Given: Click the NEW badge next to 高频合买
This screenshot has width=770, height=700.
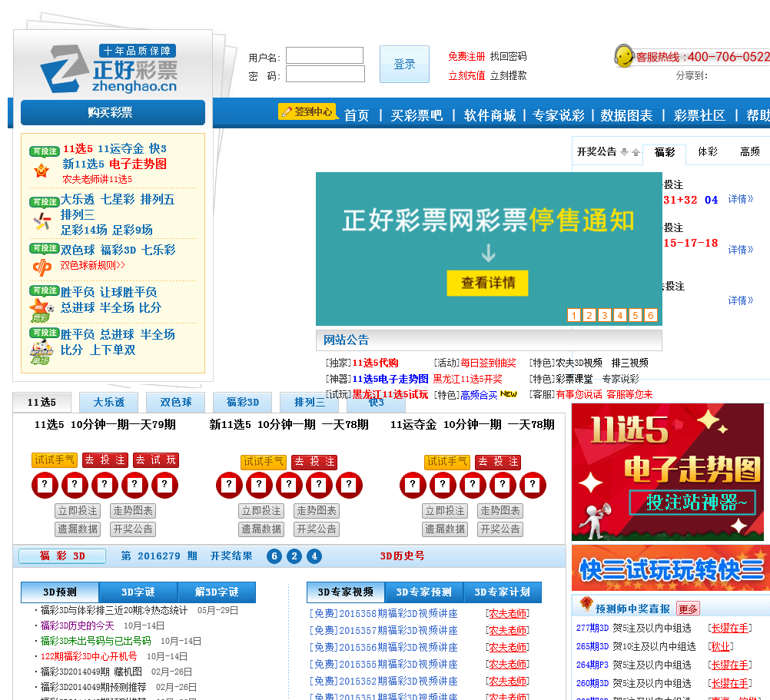Looking at the screenshot, I should [x=508, y=393].
